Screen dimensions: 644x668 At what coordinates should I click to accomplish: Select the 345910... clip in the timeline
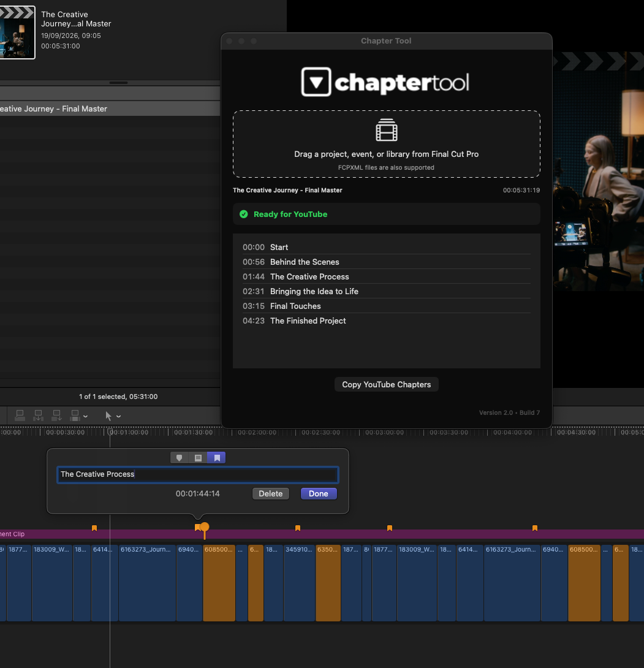point(299,583)
